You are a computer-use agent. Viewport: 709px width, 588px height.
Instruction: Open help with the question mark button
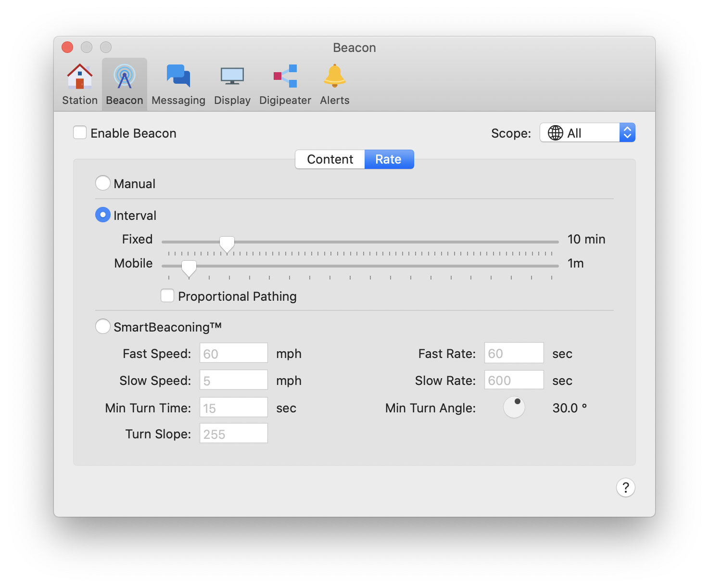click(x=626, y=487)
